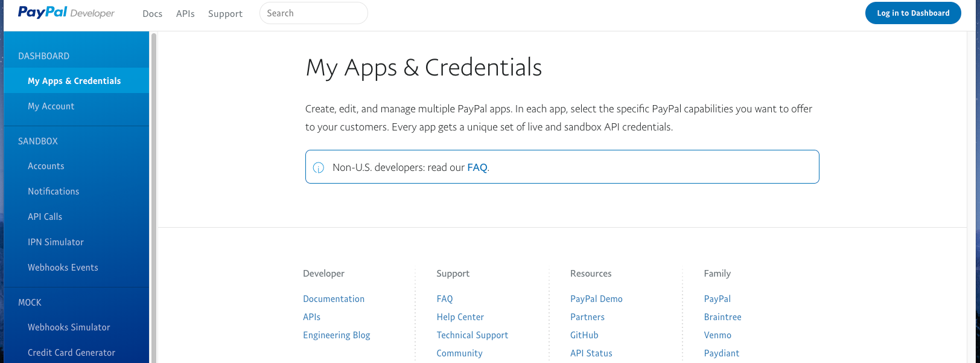This screenshot has width=980, height=363.
Task: Open Braintree footer link
Action: coord(722,316)
